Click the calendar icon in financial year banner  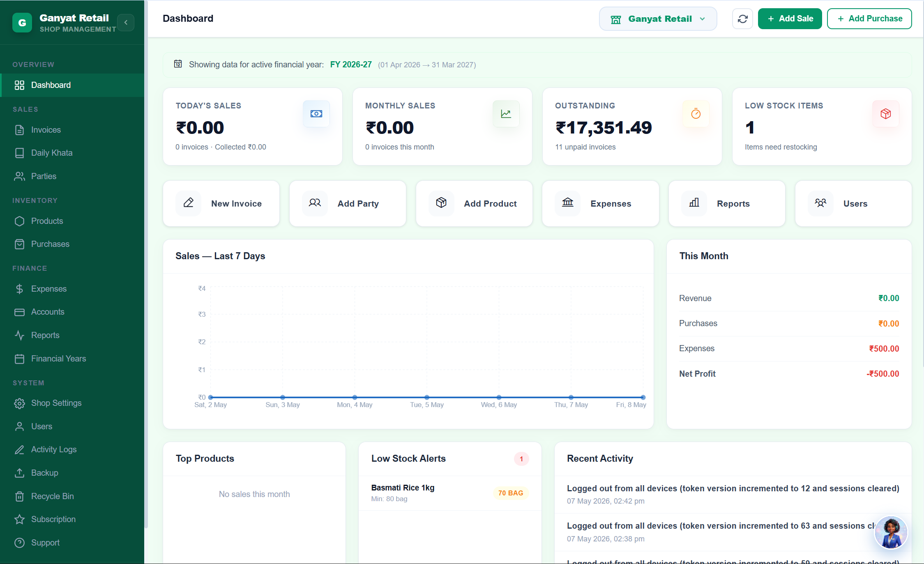[x=178, y=64]
